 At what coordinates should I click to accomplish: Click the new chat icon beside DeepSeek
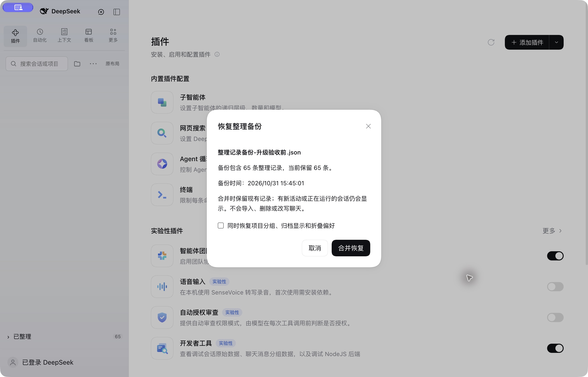point(101,12)
